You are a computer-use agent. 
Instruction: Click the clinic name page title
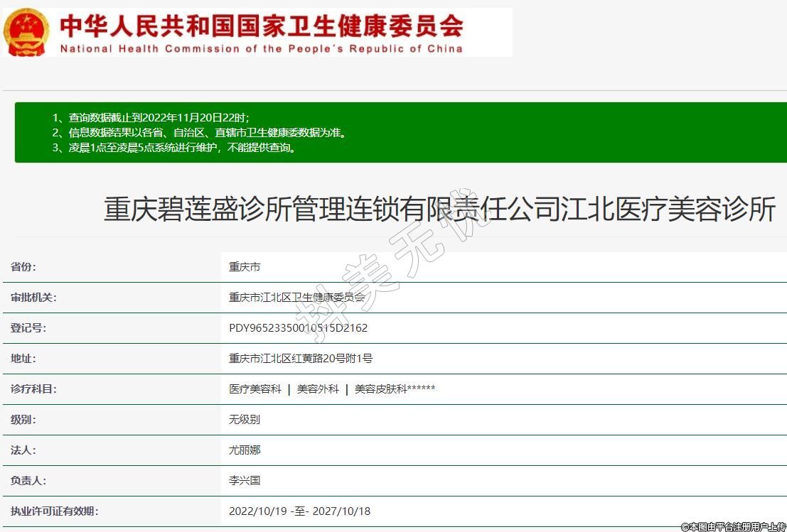pos(439,210)
